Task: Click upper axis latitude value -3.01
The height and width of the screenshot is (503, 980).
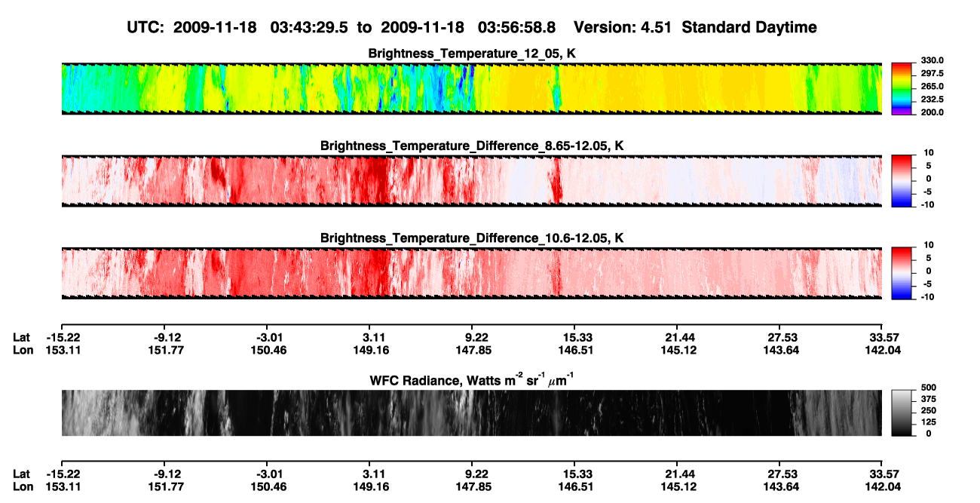Action: click(268, 337)
